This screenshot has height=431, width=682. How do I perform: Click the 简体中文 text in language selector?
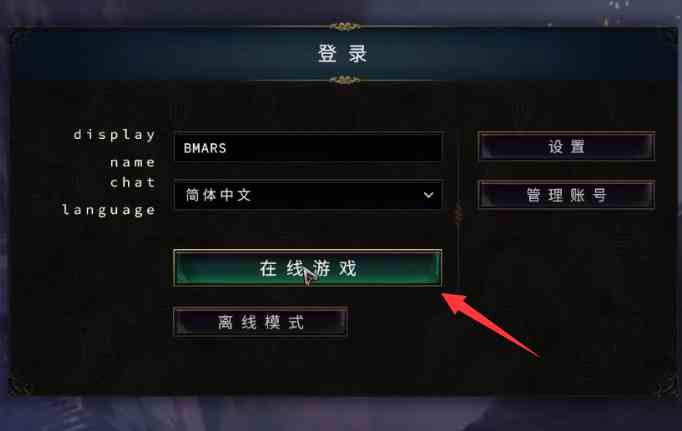[218, 194]
